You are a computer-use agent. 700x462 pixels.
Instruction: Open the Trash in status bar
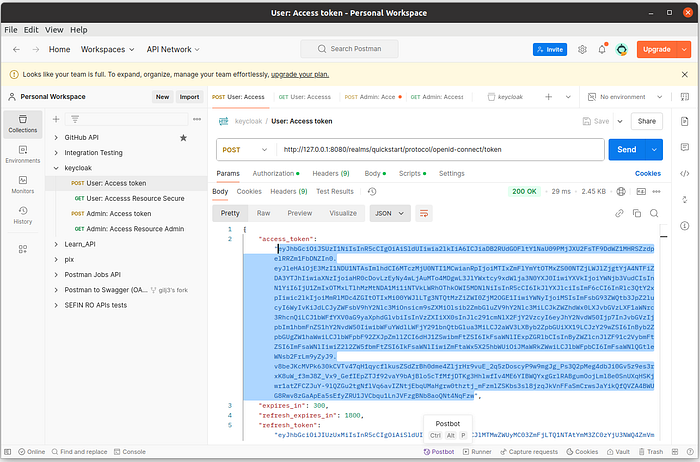[650, 452]
